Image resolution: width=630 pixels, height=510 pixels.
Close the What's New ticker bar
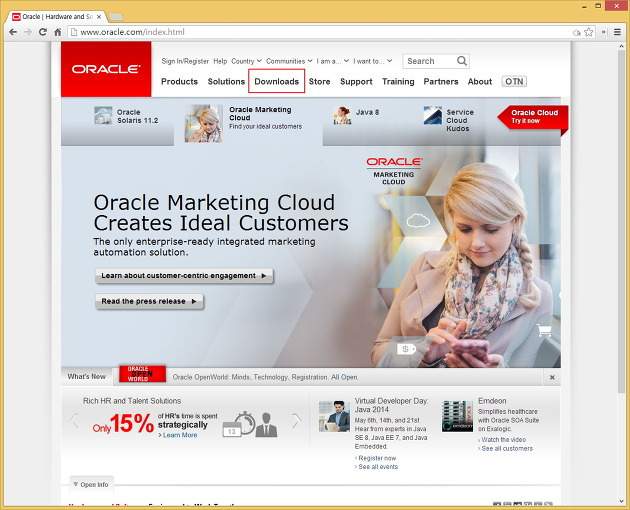[x=552, y=377]
